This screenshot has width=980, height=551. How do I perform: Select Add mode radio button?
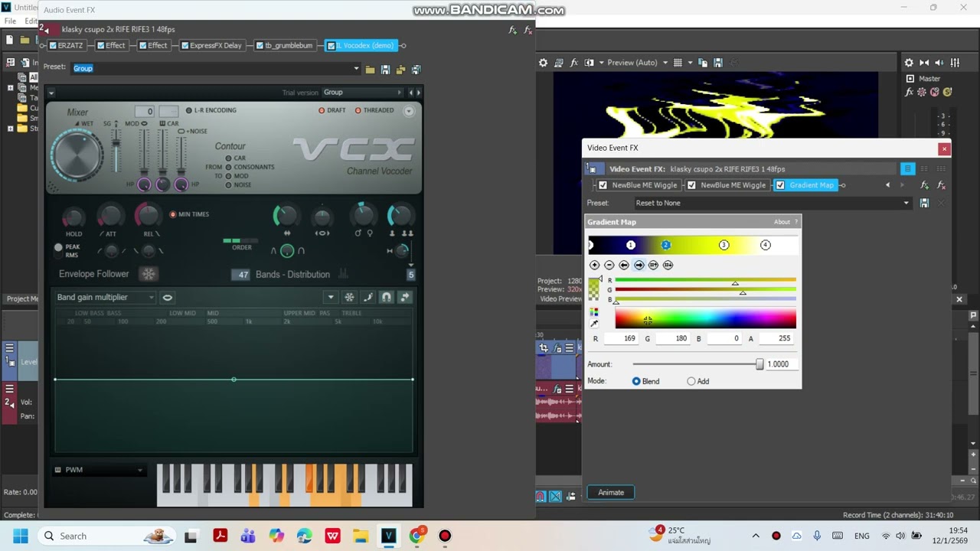coord(691,381)
